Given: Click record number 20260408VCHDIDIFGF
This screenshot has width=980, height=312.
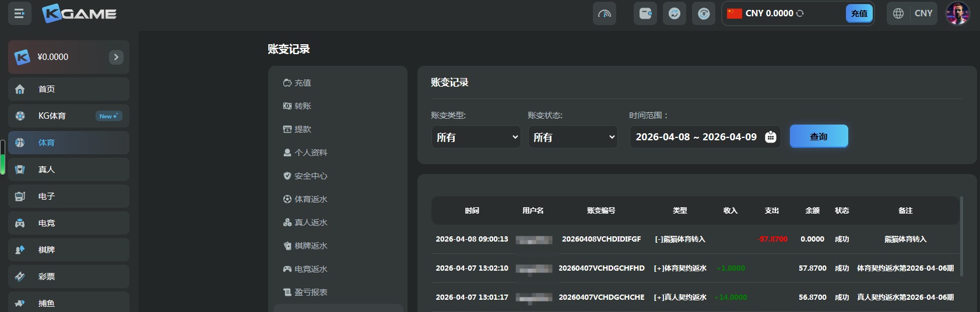Looking at the screenshot, I should click(x=601, y=239).
